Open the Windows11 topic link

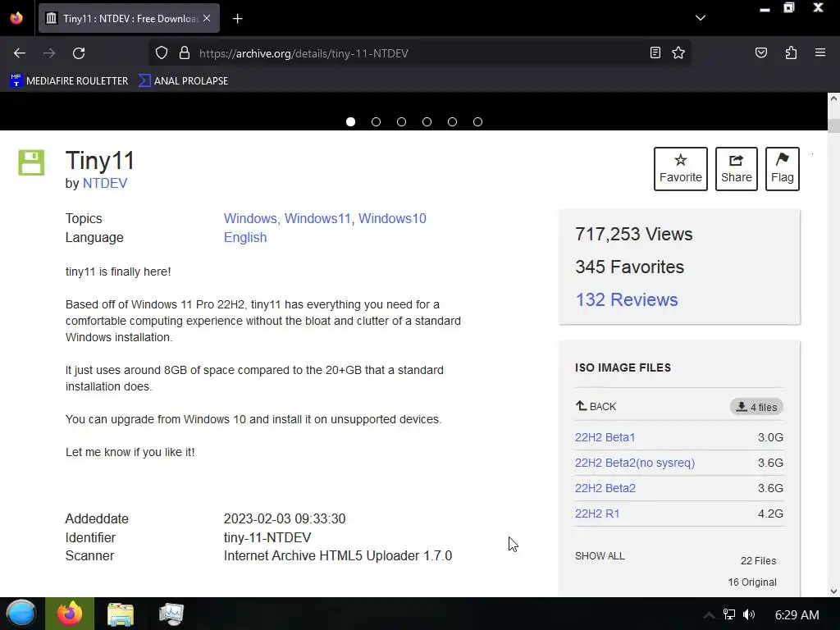click(x=317, y=218)
